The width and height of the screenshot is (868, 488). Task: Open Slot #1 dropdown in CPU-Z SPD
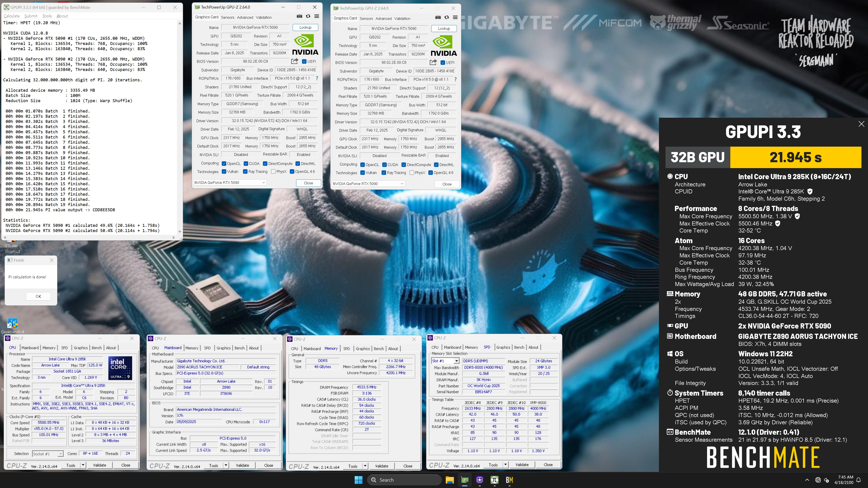click(445, 361)
